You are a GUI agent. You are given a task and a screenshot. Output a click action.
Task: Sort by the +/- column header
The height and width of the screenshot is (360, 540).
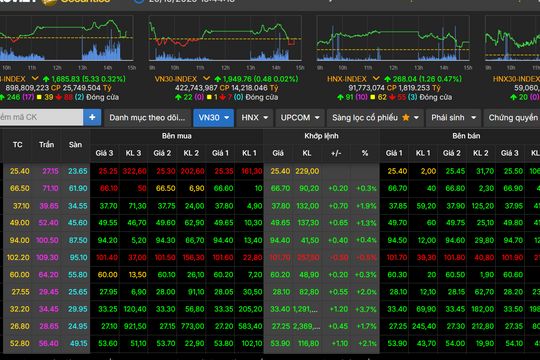pos(336,153)
